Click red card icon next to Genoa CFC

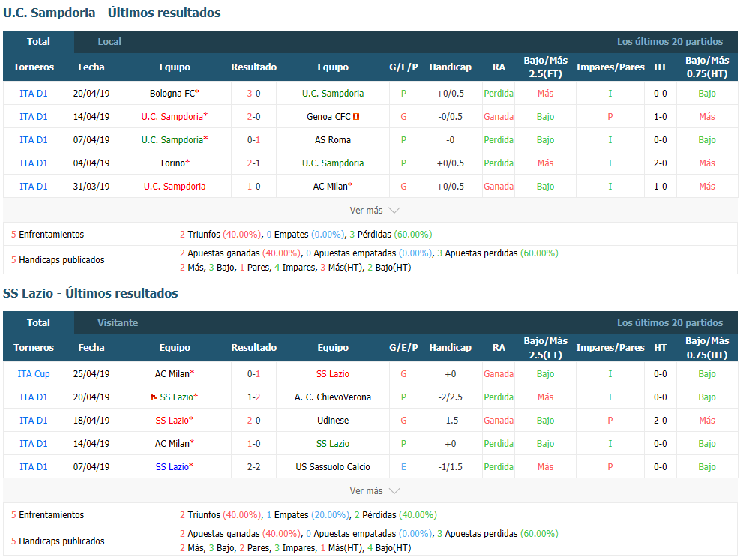(356, 116)
